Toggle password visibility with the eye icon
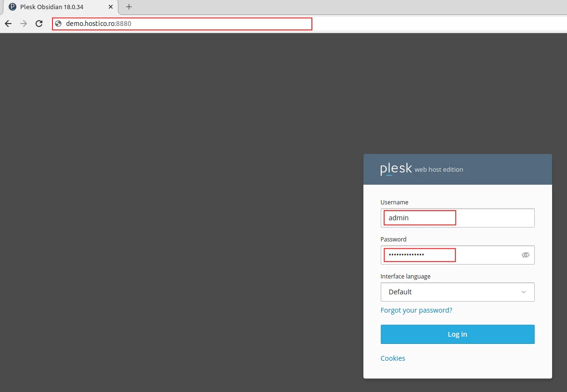The height and width of the screenshot is (392, 567). (x=526, y=255)
